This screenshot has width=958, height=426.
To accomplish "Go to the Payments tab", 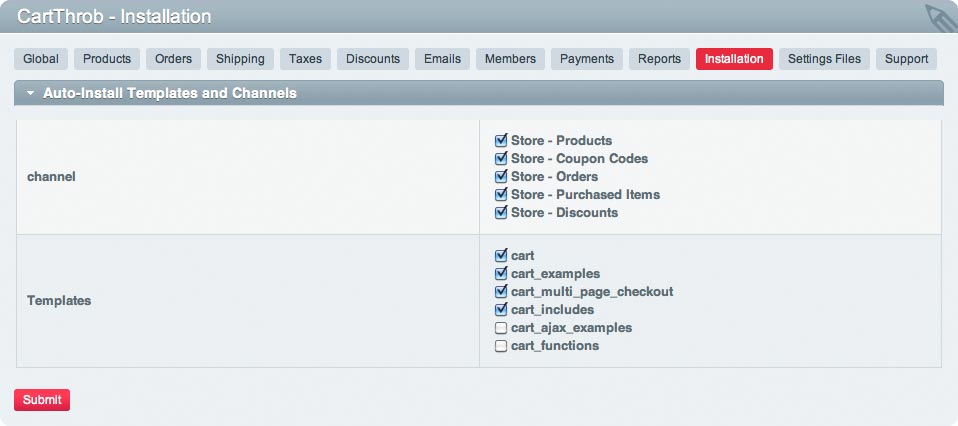I will coord(587,59).
